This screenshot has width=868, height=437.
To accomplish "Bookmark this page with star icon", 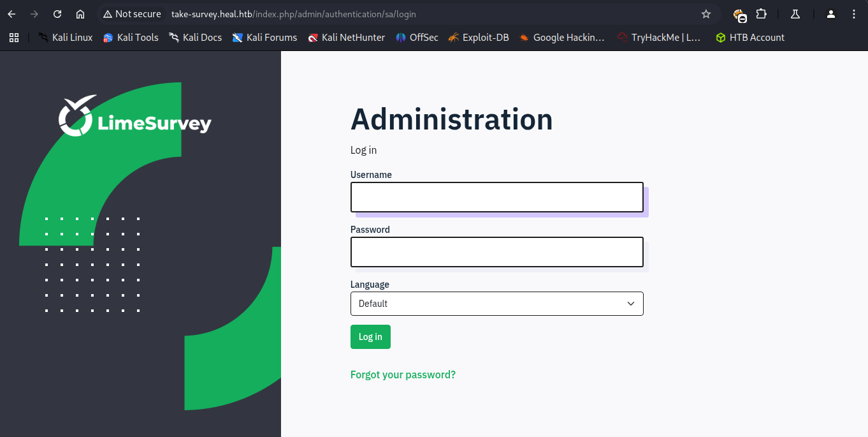I will tap(705, 14).
